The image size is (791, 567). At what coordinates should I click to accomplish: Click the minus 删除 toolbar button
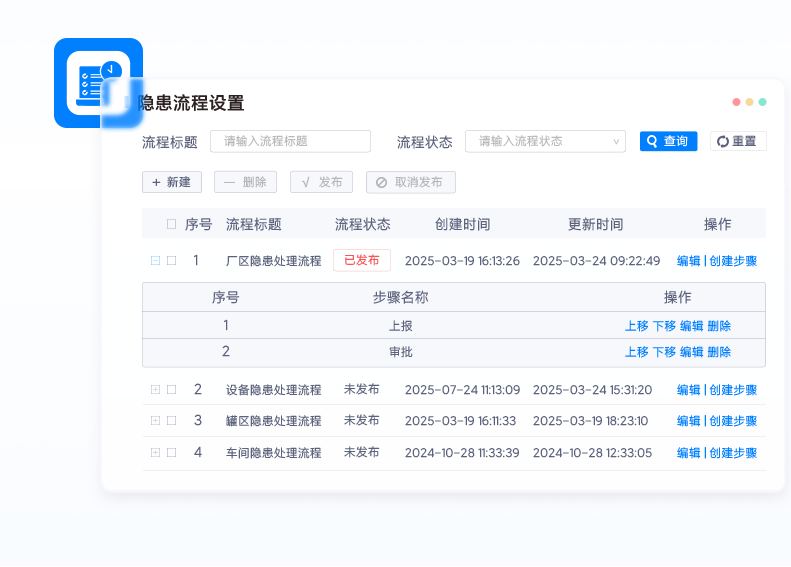[245, 182]
